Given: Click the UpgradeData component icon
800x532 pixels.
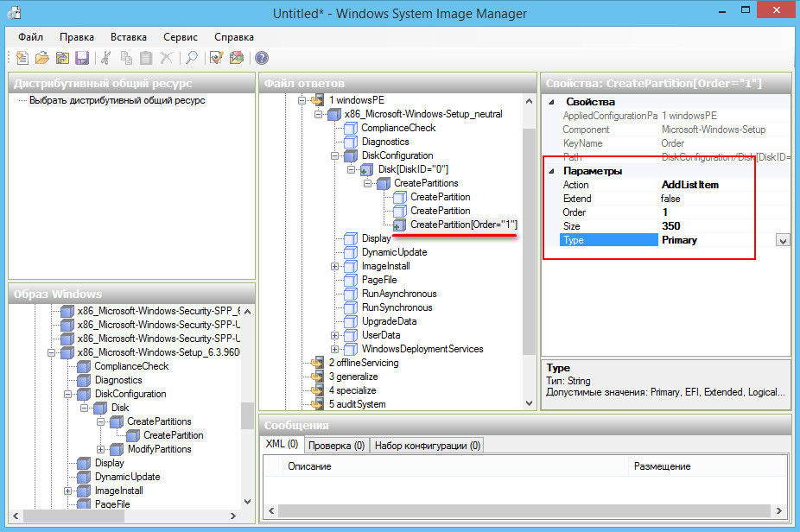Looking at the screenshot, I should pyautogui.click(x=351, y=321).
